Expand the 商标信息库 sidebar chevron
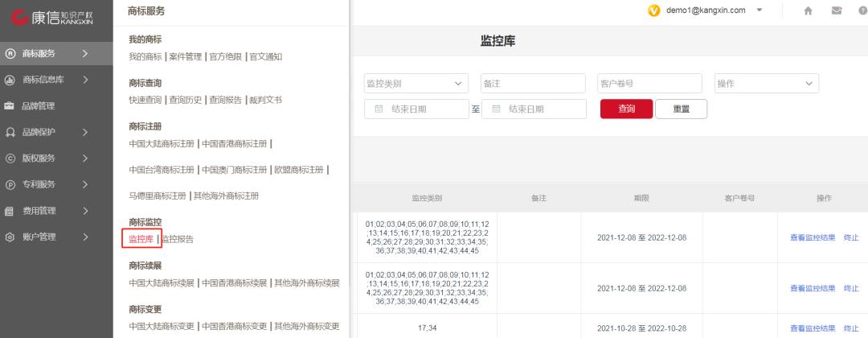Screen dimensions: 868x338 point(85,80)
